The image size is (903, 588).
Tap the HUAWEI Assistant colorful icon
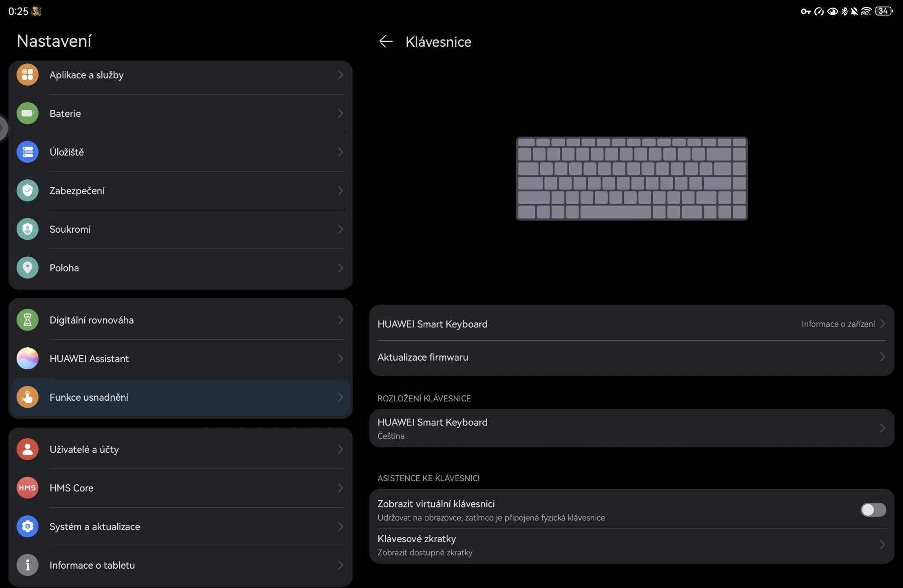click(27, 358)
